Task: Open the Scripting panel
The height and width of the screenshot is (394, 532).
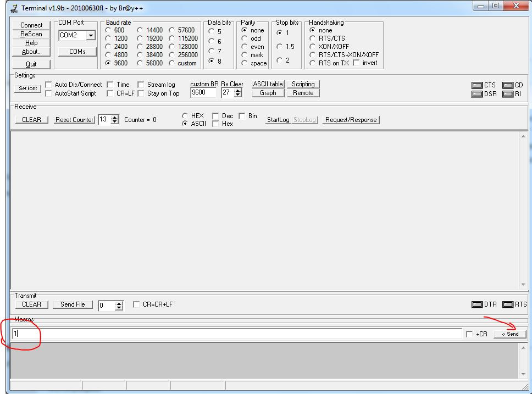Action: (303, 84)
